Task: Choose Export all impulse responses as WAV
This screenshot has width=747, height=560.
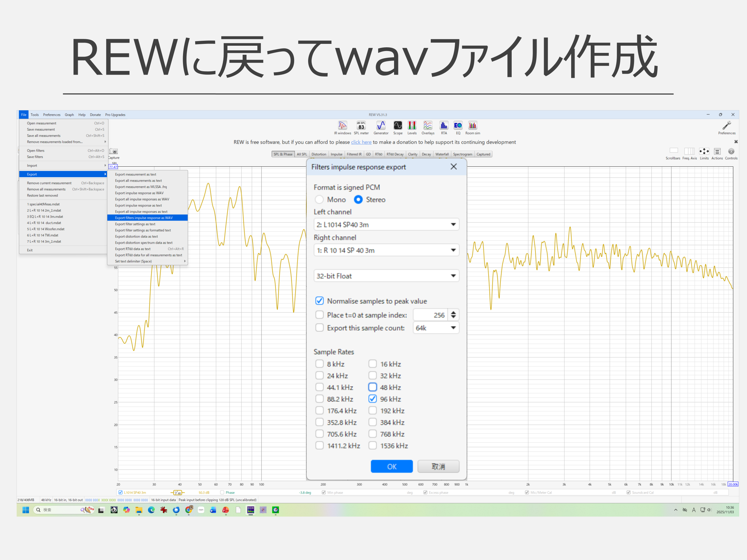Action: [x=142, y=199]
